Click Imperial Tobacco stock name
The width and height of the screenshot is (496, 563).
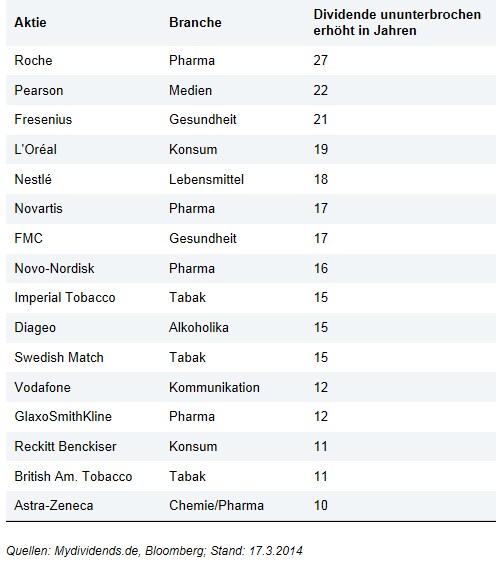click(65, 298)
